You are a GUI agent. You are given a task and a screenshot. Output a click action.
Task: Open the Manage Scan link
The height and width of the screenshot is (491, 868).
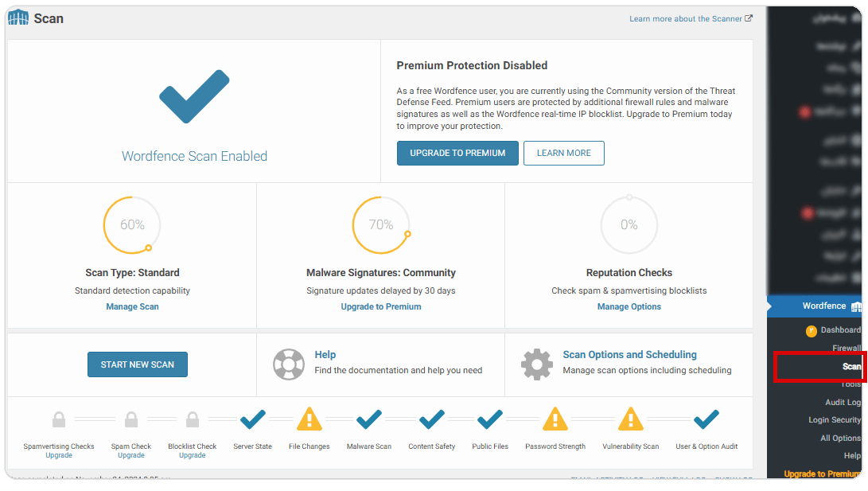coord(132,306)
